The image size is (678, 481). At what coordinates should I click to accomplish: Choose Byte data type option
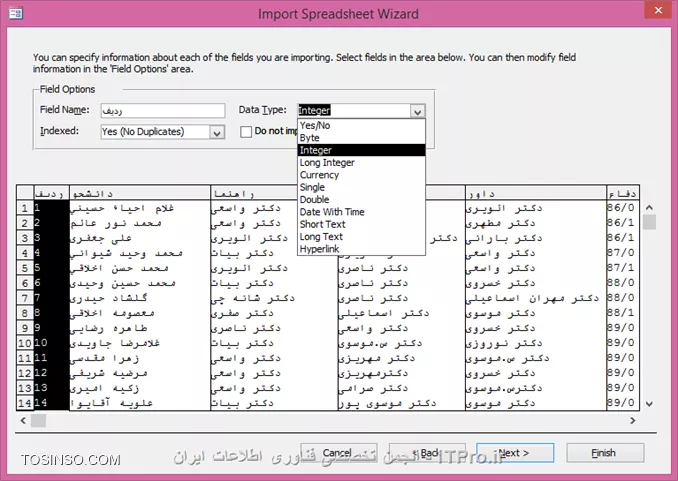(361, 138)
